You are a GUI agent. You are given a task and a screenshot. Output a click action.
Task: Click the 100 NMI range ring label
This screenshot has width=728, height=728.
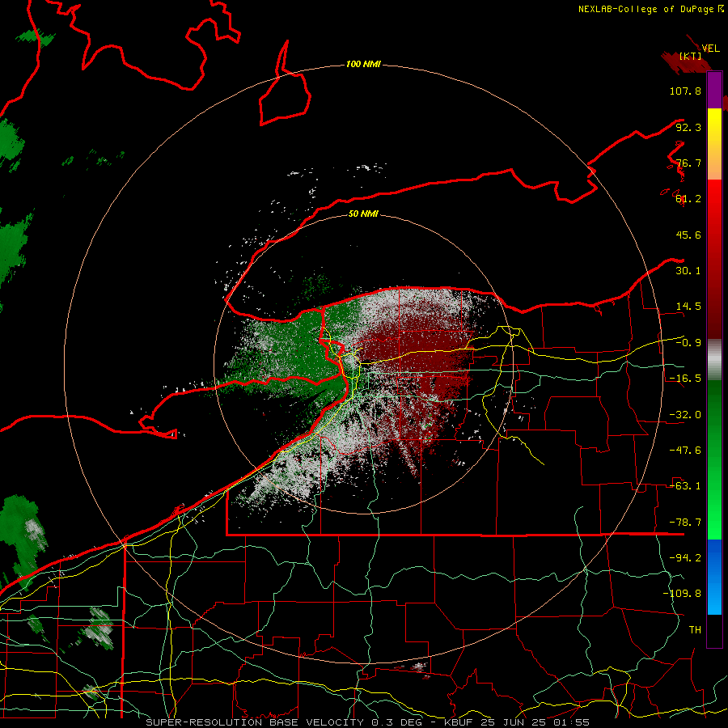point(363,64)
